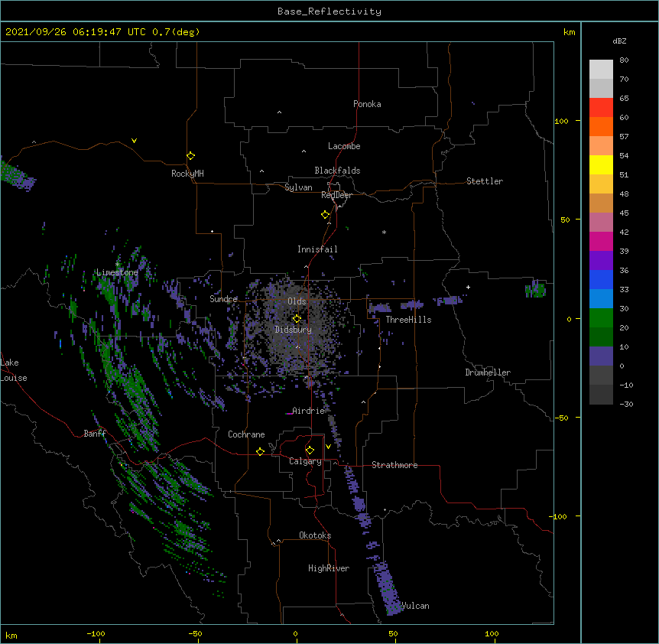The image size is (659, 644).
Task: Click the -50 tick label on bottom axis
Action: coord(195,633)
